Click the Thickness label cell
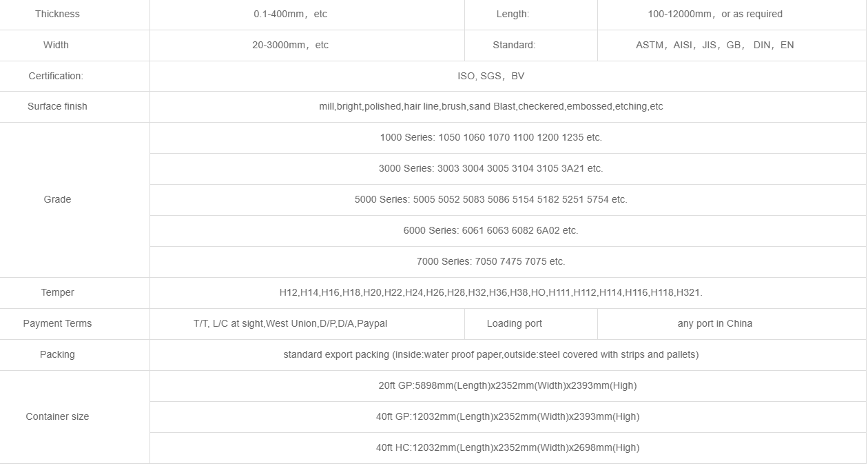The height and width of the screenshot is (466, 868). click(x=57, y=14)
